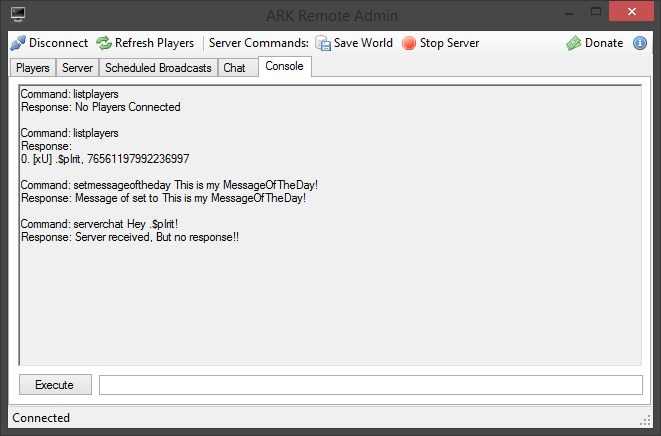This screenshot has width=661, height=436.
Task: Select the Console tab
Action: pyautogui.click(x=285, y=66)
